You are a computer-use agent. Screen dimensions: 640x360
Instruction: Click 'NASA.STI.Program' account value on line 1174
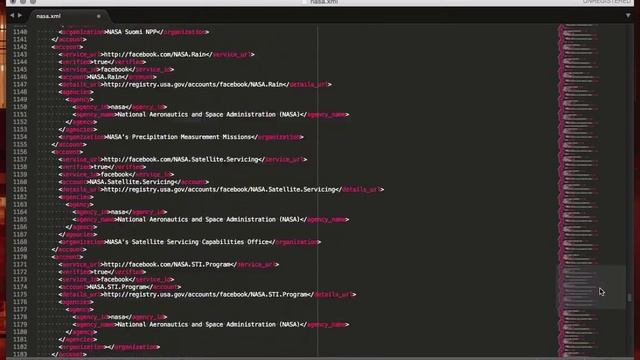point(118,287)
